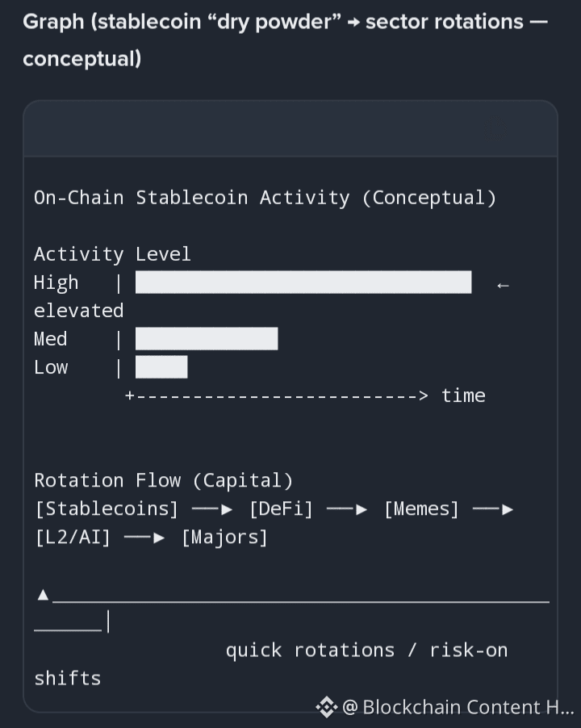Viewport: 581px width, 728px height.
Task: Click the [Stablecoins] node
Action: pyautogui.click(x=107, y=508)
